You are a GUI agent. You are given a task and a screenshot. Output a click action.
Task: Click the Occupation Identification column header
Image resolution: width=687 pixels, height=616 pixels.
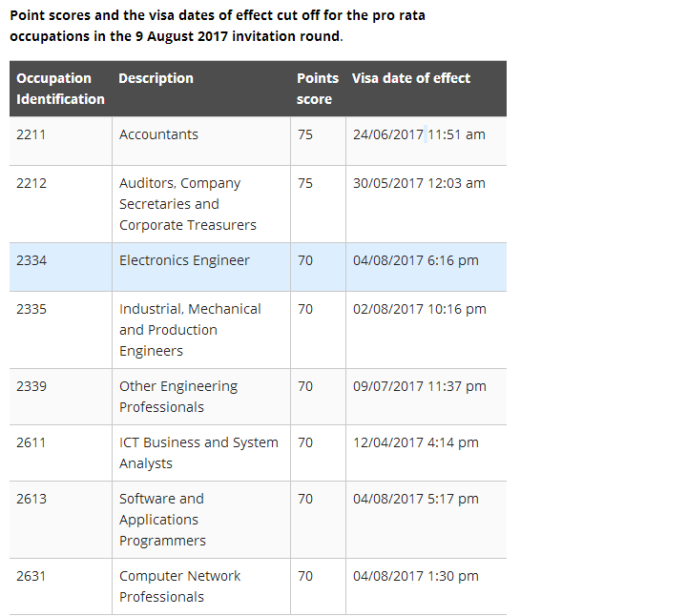pos(60,89)
